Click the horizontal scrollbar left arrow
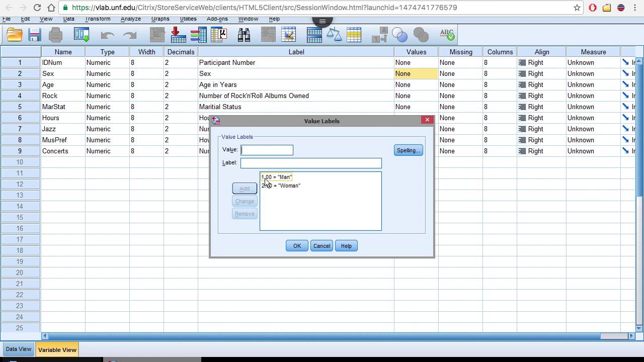The image size is (644, 362). click(x=45, y=336)
